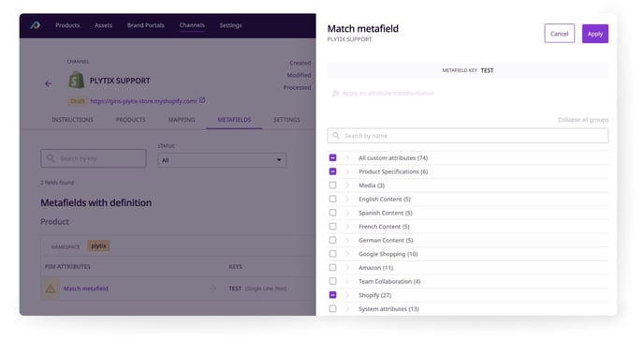644x341 pixels.
Task: Switch to the Metafields tab
Action: [234, 120]
